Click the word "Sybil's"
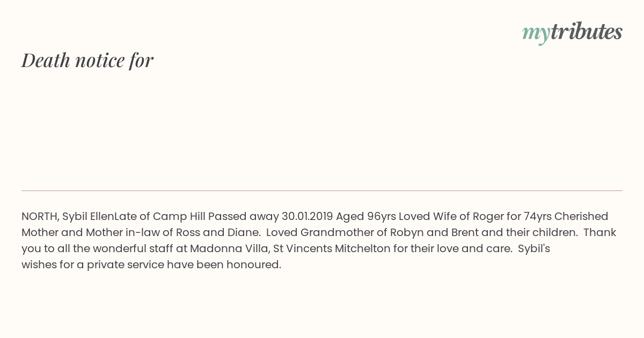644x338 pixels. point(534,248)
